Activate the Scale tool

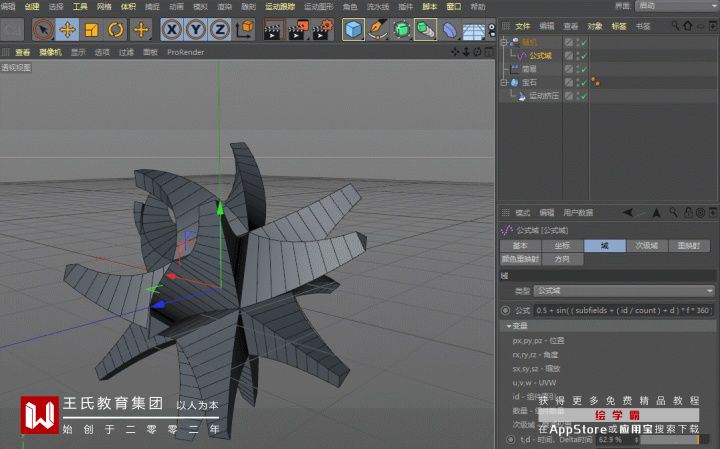click(91, 30)
